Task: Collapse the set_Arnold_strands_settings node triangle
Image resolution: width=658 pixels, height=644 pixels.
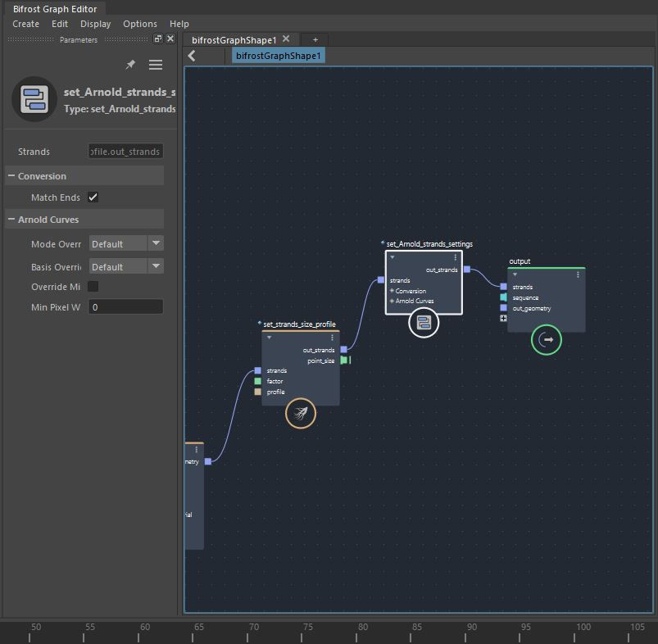Action: (x=393, y=257)
